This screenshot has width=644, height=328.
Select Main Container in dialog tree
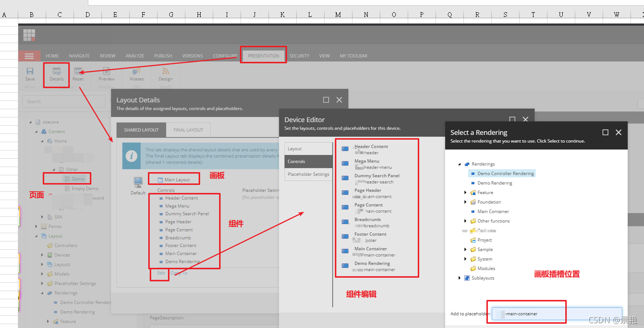pos(493,211)
